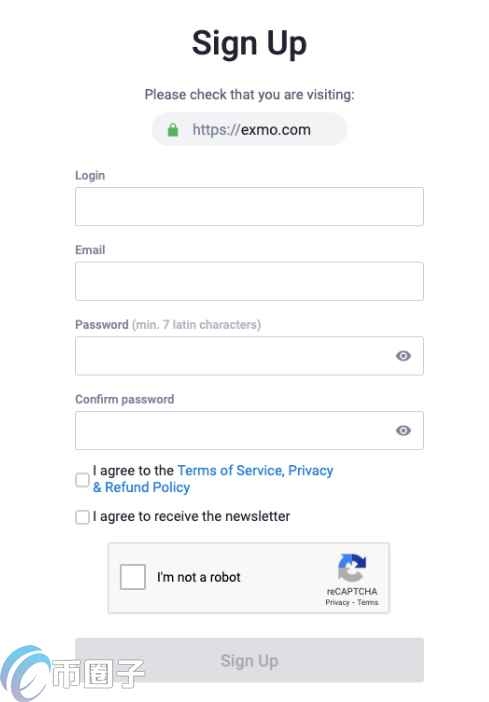489x702 pixels.
Task: Click the gray Sign Up button
Action: [x=249, y=660]
